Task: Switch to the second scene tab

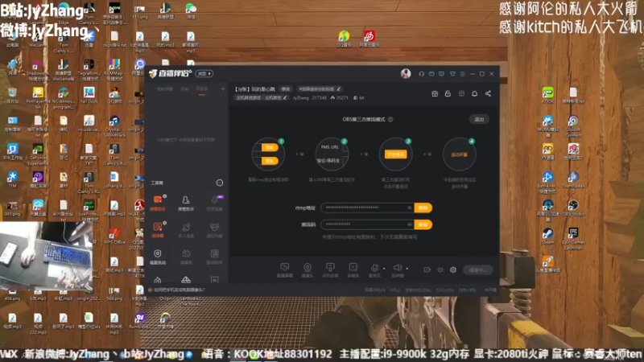Action: click(184, 88)
